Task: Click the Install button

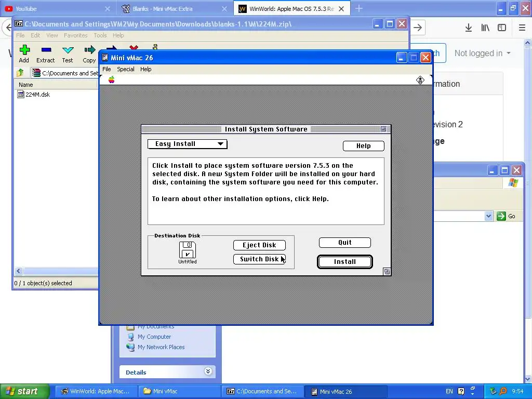Action: click(345, 262)
